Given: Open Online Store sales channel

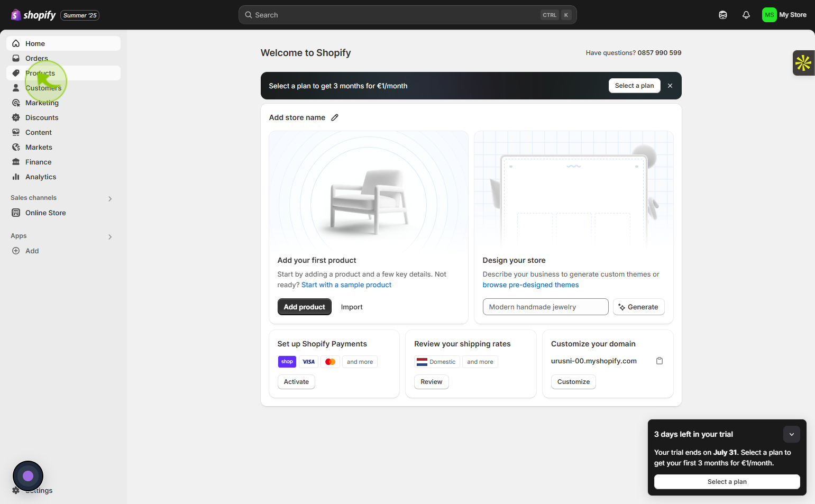Looking at the screenshot, I should coord(63,213).
